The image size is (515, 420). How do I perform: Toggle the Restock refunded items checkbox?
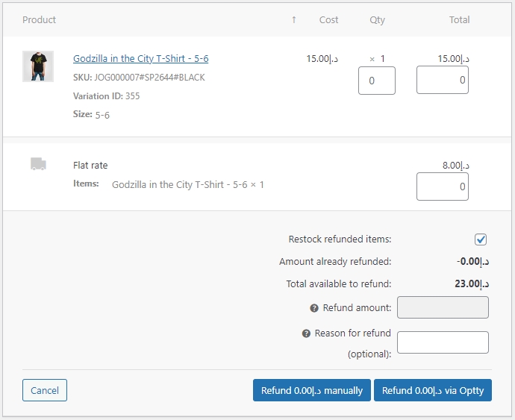click(x=481, y=239)
